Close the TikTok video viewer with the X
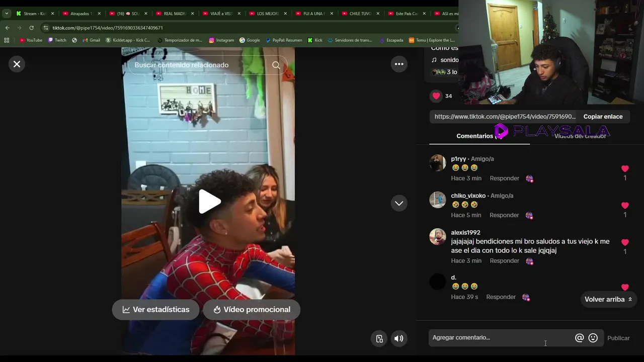The width and height of the screenshot is (644, 362). click(x=17, y=64)
